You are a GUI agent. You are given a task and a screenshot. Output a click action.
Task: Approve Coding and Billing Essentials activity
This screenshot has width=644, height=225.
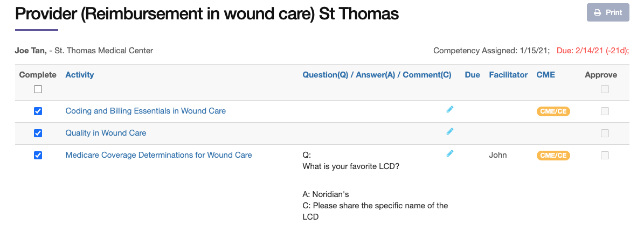click(605, 111)
